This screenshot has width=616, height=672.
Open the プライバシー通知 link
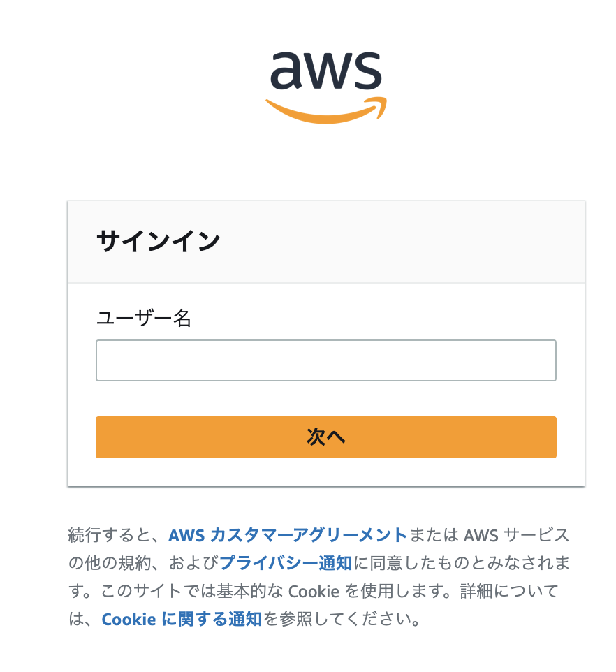pos(286,563)
